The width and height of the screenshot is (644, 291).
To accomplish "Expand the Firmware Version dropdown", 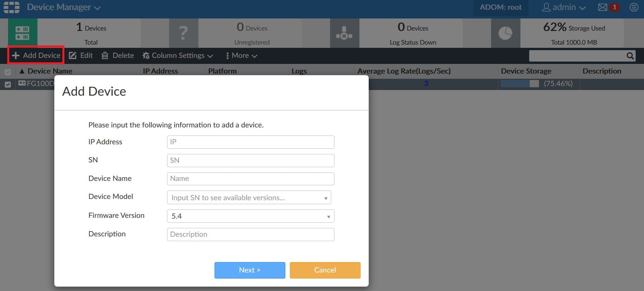I will [250, 216].
